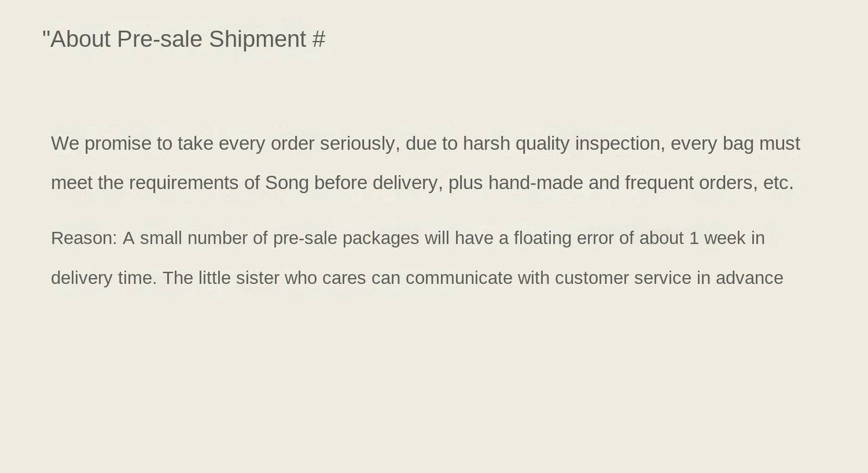Click the hash symbol ending the heading

(x=319, y=40)
